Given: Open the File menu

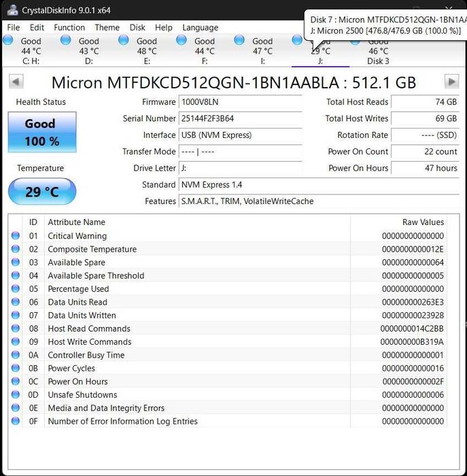Looking at the screenshot, I should pyautogui.click(x=14, y=28).
